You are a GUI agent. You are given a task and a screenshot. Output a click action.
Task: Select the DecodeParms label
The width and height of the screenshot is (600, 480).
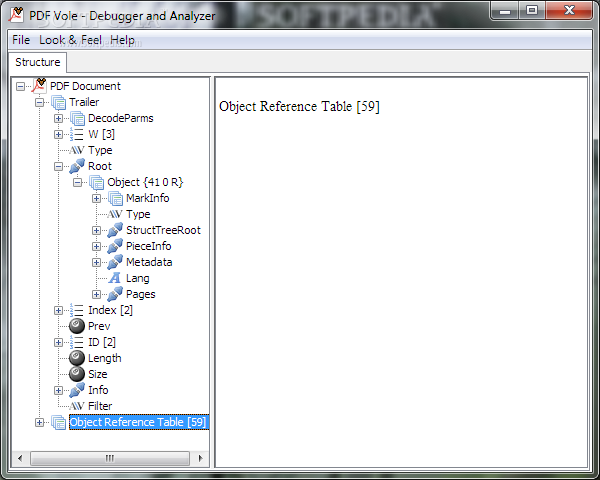point(121,118)
